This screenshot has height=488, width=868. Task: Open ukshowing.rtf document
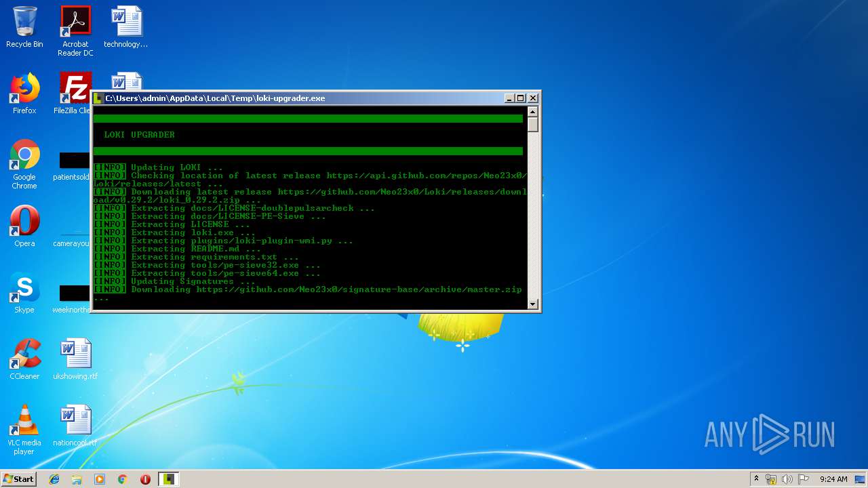tap(75, 359)
